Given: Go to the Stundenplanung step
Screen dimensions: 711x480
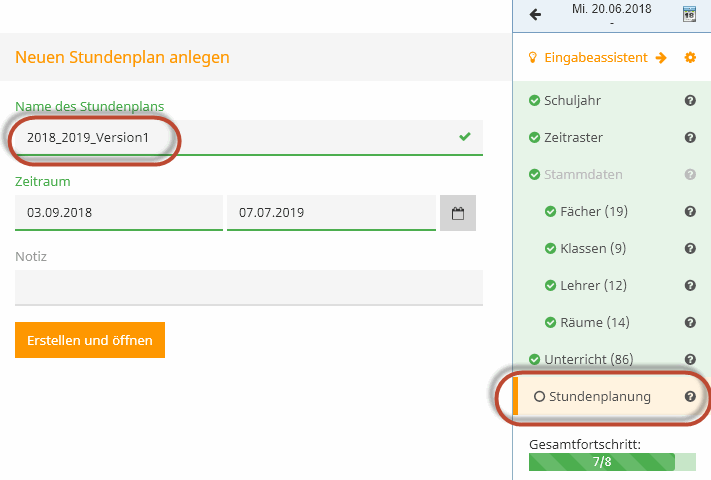Looking at the screenshot, I should pyautogui.click(x=599, y=397).
